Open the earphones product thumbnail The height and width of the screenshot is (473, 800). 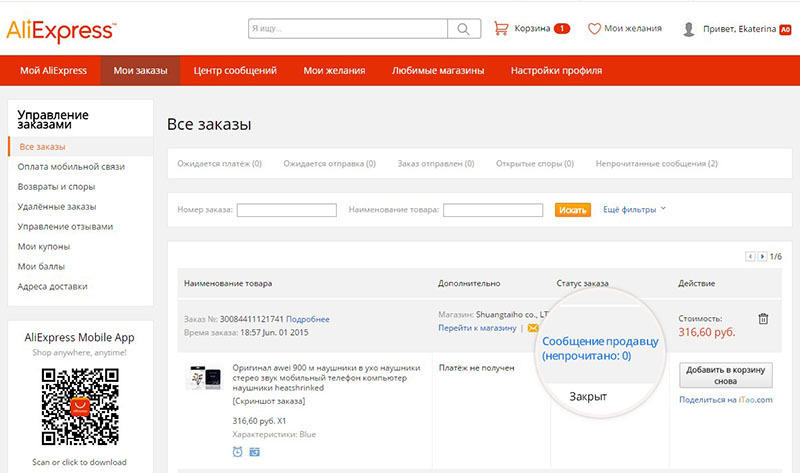[x=205, y=378]
